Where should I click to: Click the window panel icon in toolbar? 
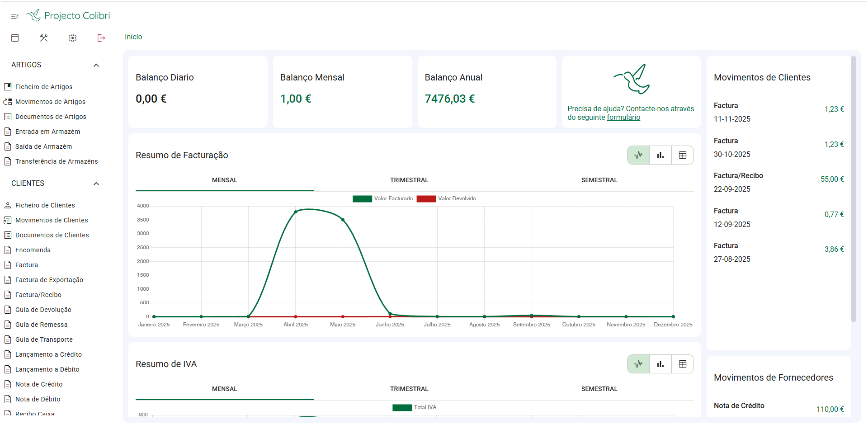[15, 38]
